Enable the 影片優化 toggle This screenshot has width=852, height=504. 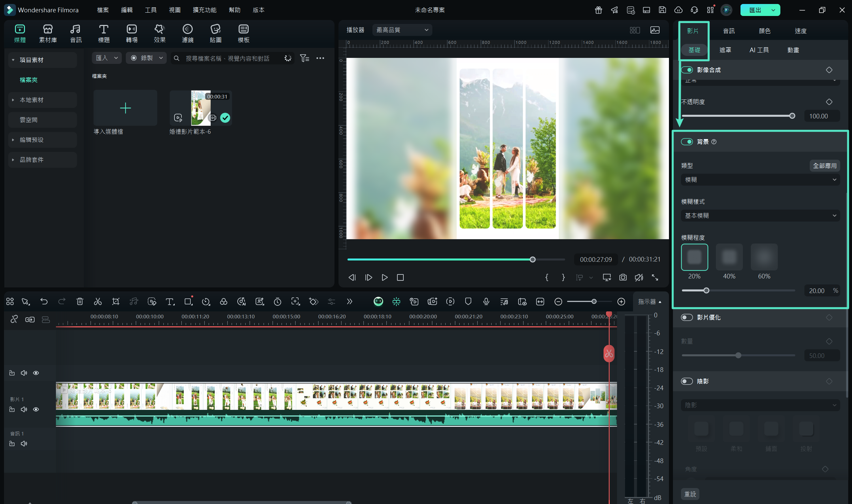(x=687, y=317)
